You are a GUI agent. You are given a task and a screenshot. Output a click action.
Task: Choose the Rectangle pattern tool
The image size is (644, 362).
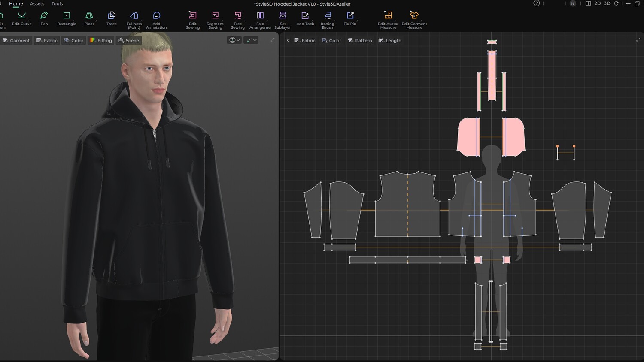[x=67, y=18]
